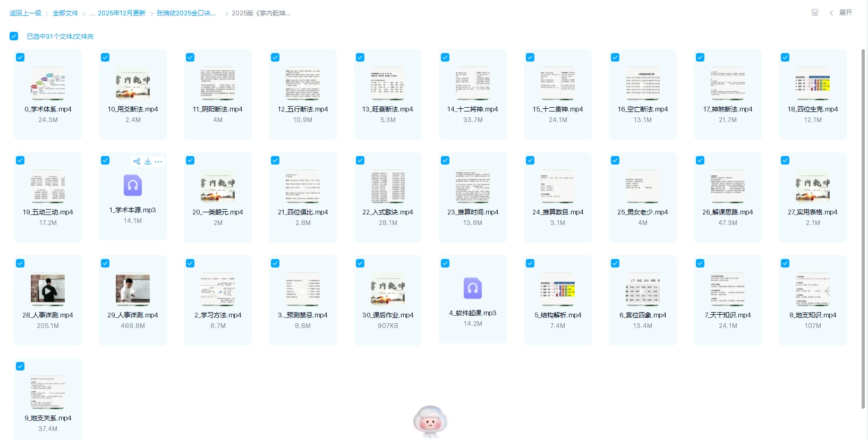The width and height of the screenshot is (868, 440).
Task: Click the 469.8M size under 29_人事详测.mp4
Action: 133,326
